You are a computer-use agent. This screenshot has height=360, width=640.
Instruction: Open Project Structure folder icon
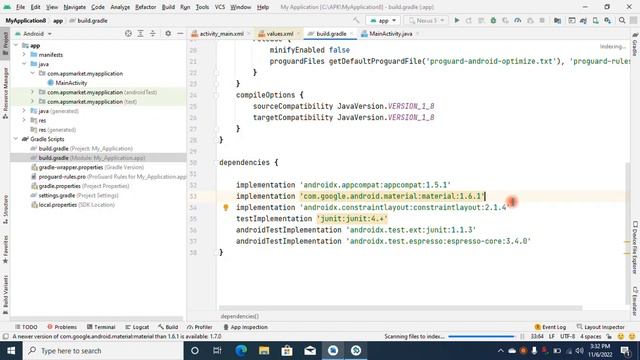point(557,20)
